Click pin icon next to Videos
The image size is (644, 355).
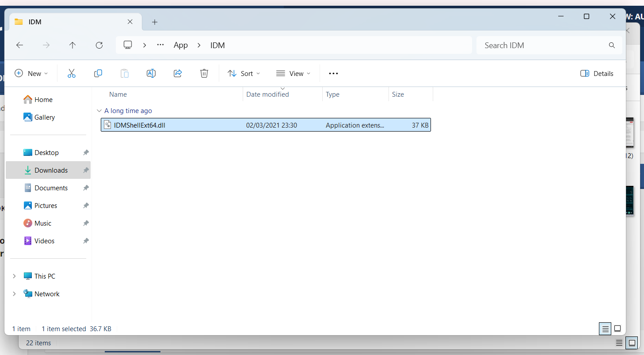coord(86,241)
